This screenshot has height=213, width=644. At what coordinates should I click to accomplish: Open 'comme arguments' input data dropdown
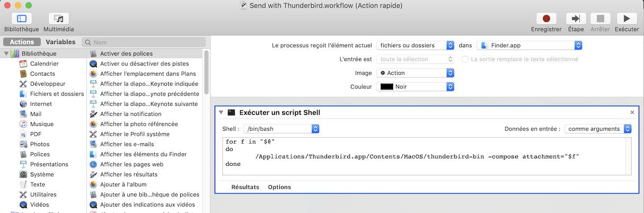(x=597, y=129)
